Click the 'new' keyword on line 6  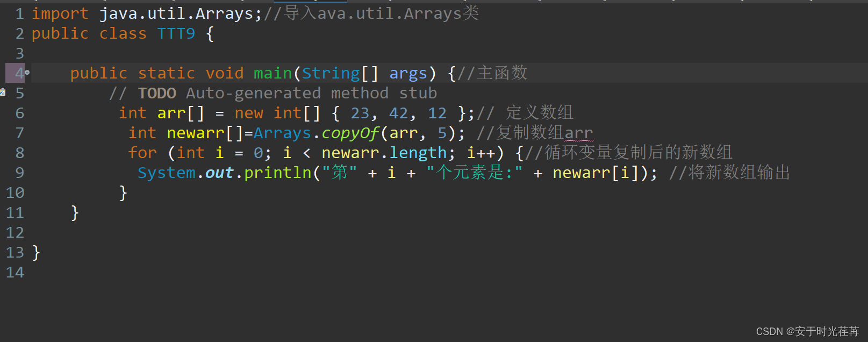[x=249, y=113]
